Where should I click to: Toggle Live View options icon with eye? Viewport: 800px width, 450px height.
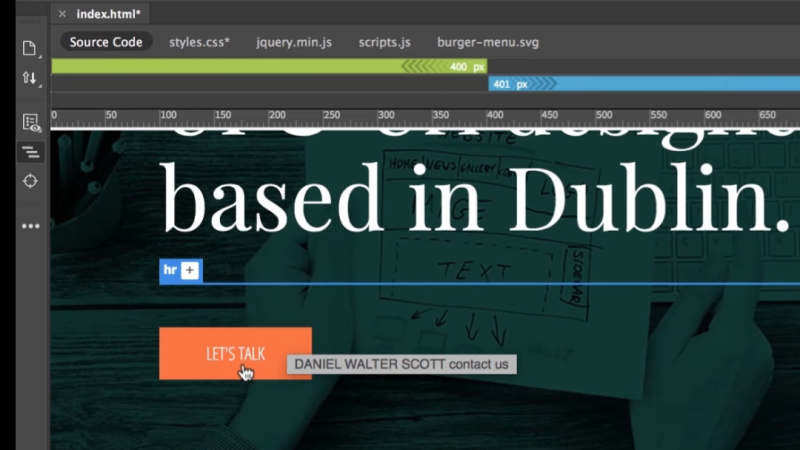click(x=31, y=122)
